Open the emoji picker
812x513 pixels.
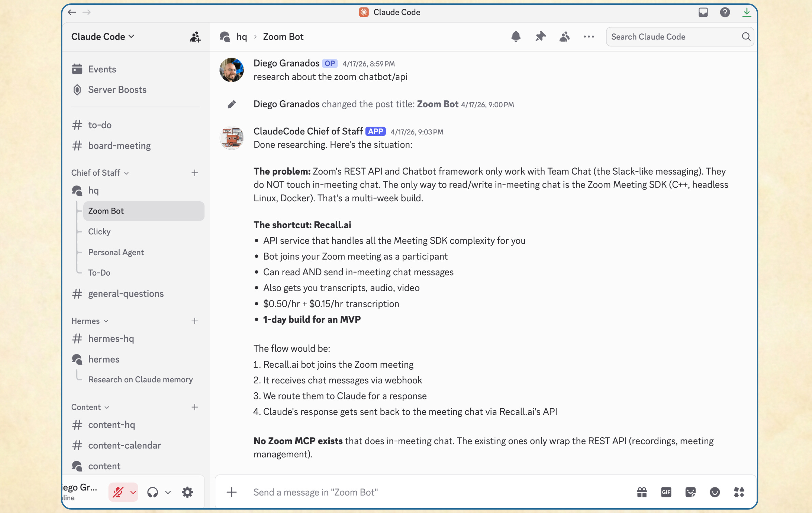[715, 492]
